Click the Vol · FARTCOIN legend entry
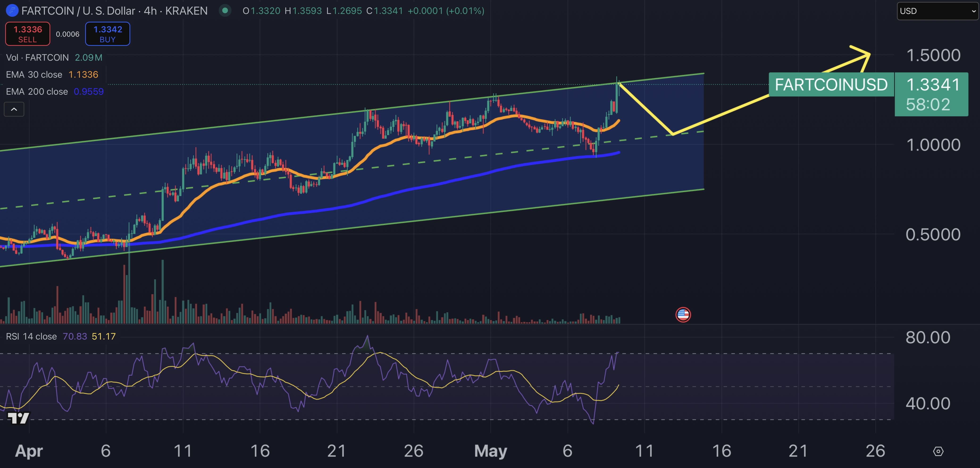The height and width of the screenshot is (468, 980). 38,58
